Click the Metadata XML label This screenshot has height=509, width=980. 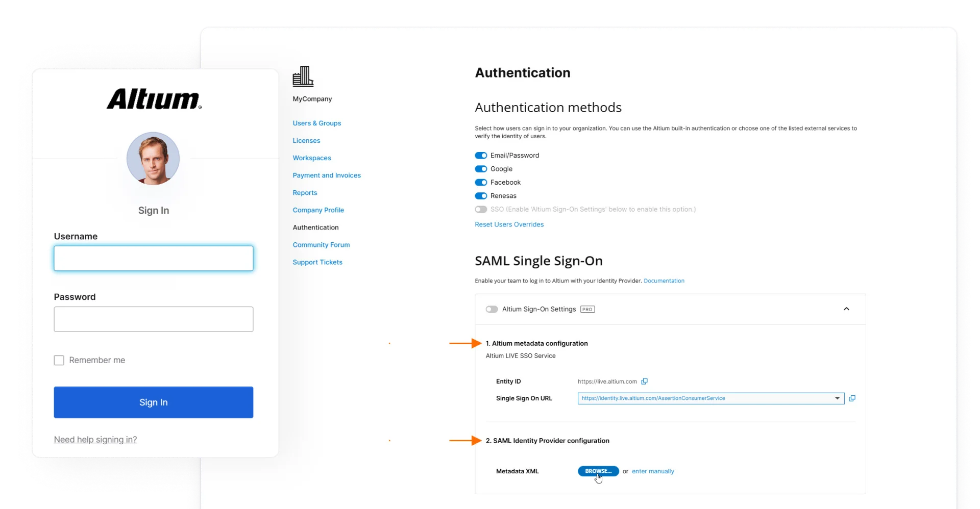[517, 471]
